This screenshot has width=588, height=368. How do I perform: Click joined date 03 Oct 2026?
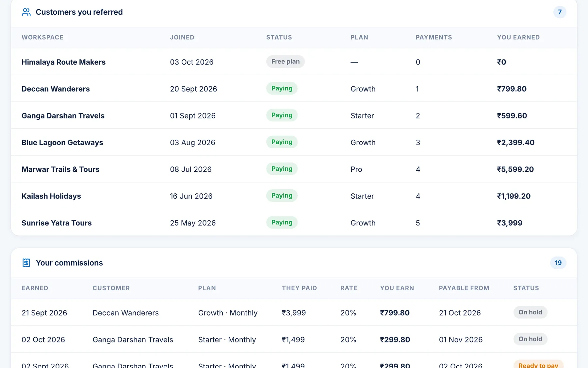coord(192,62)
